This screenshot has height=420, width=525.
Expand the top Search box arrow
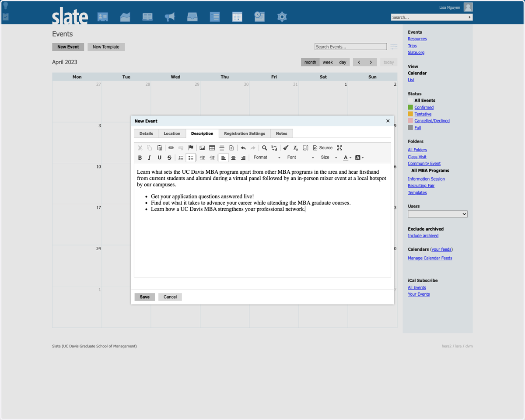point(469,17)
